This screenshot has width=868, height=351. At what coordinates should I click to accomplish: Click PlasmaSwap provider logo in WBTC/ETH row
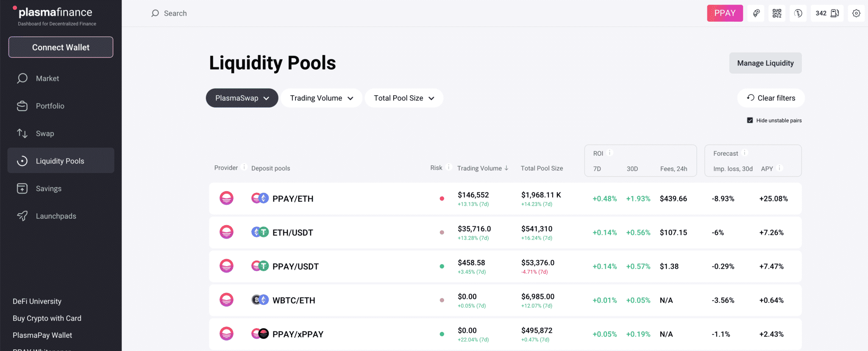(226, 300)
